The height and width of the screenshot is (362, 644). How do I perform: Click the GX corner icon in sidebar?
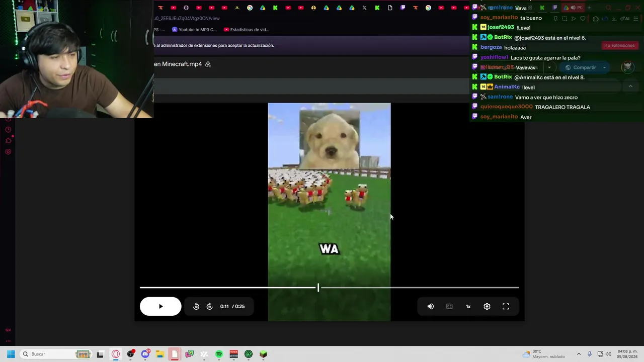[8, 330]
